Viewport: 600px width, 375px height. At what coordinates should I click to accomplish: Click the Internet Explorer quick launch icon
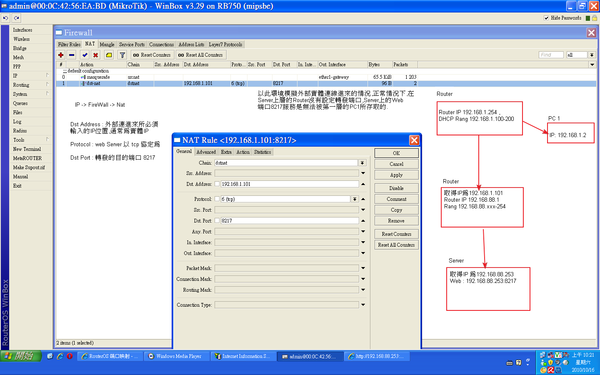point(60,356)
